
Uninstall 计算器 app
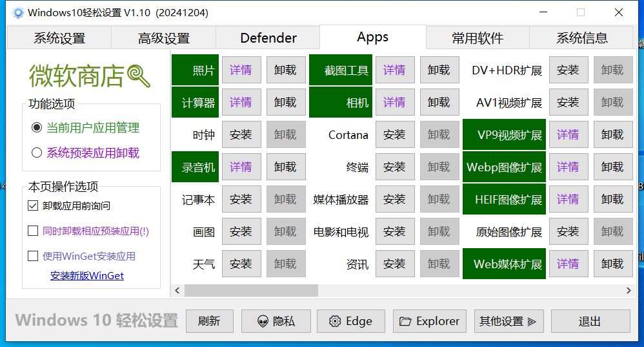pos(286,102)
